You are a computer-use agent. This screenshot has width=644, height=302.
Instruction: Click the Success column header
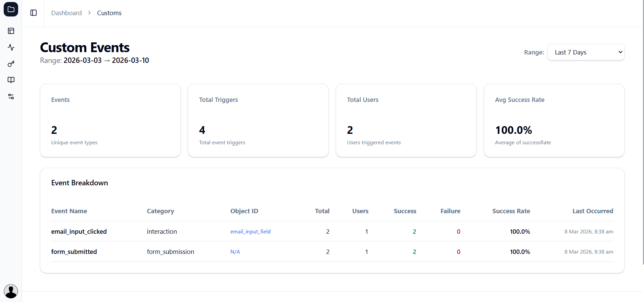405,211
